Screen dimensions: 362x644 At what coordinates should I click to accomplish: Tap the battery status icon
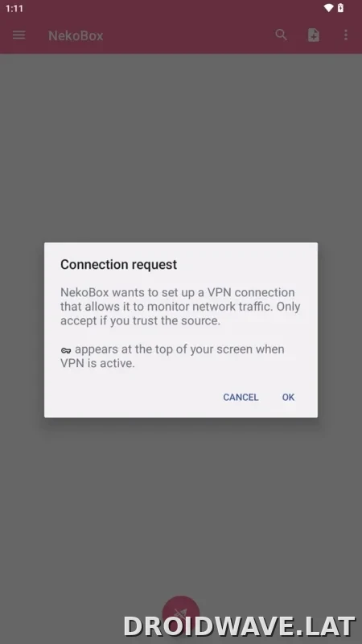340,8
